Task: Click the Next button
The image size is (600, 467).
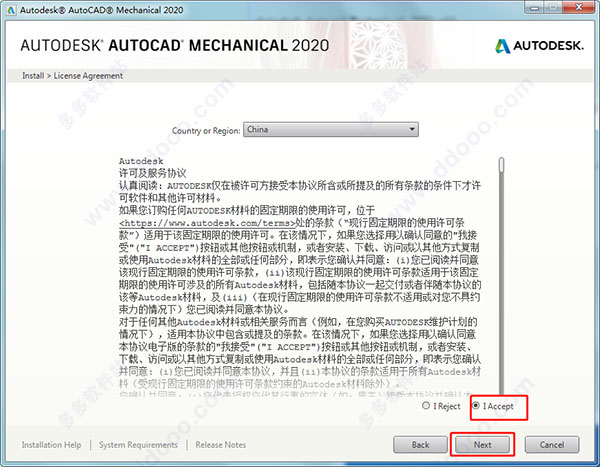Action: (482, 444)
